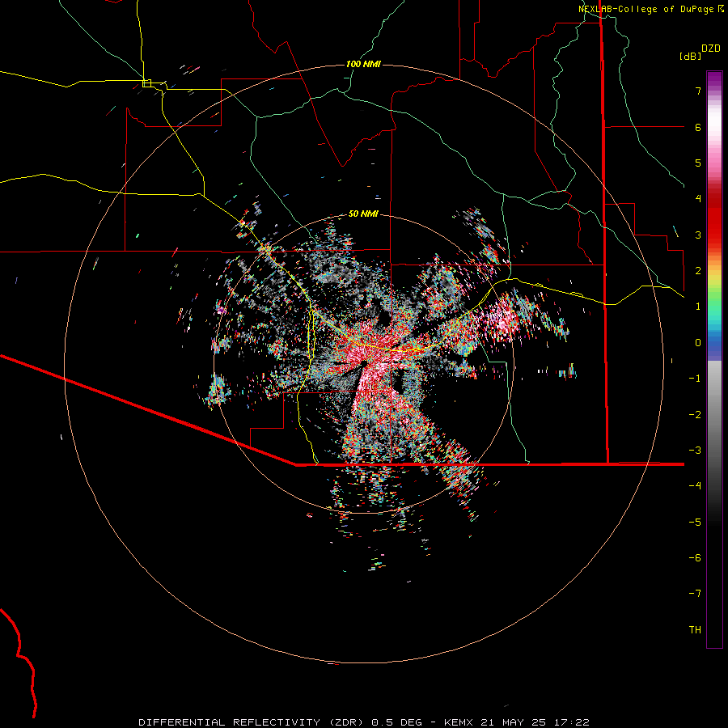This screenshot has height=728, width=728.
Task: Click the purple top of the color bar
Action: point(714,77)
